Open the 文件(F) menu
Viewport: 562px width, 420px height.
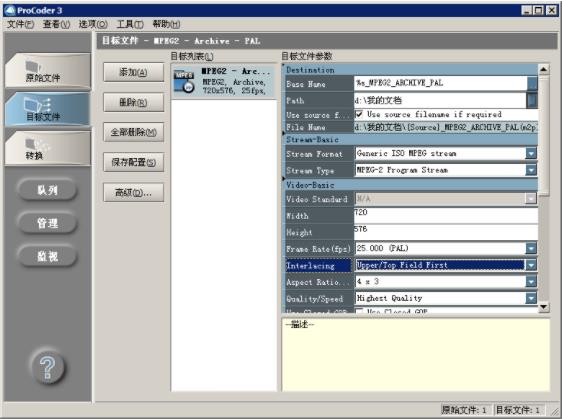click(x=20, y=24)
